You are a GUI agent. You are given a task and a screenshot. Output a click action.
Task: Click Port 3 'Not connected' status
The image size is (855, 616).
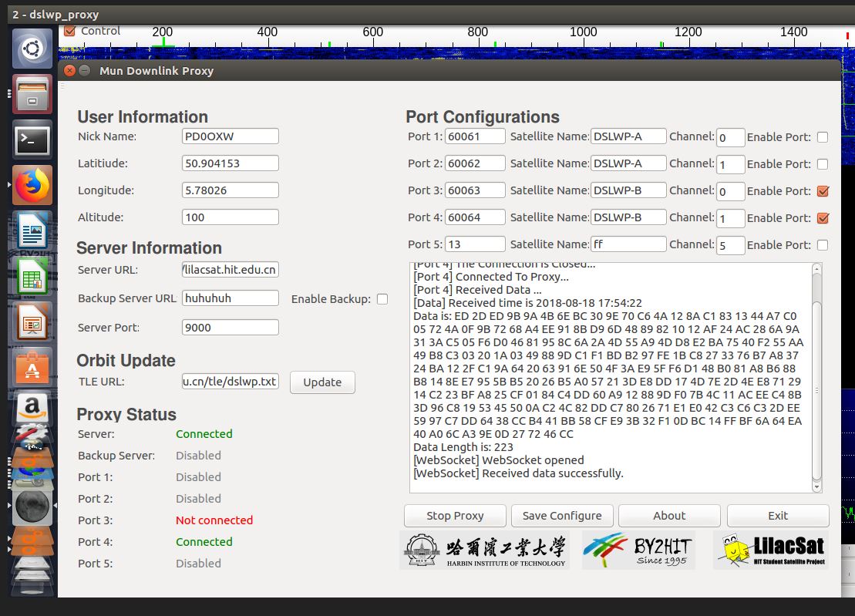coord(214,520)
